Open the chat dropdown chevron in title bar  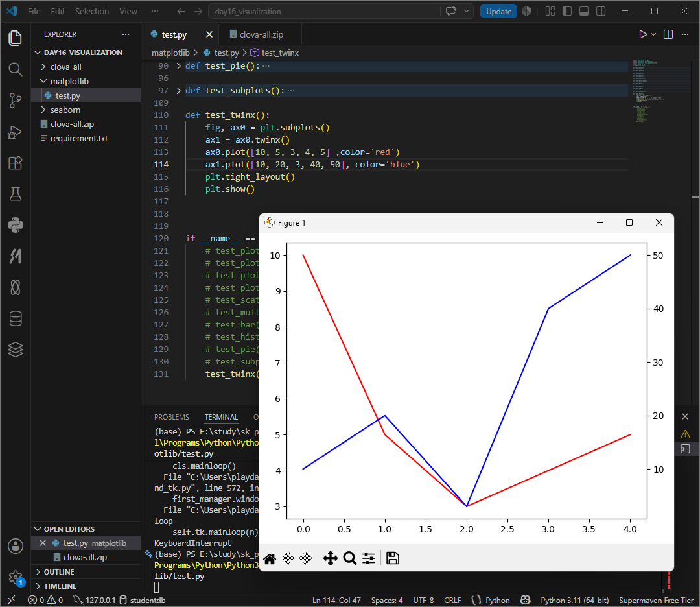[x=467, y=11]
